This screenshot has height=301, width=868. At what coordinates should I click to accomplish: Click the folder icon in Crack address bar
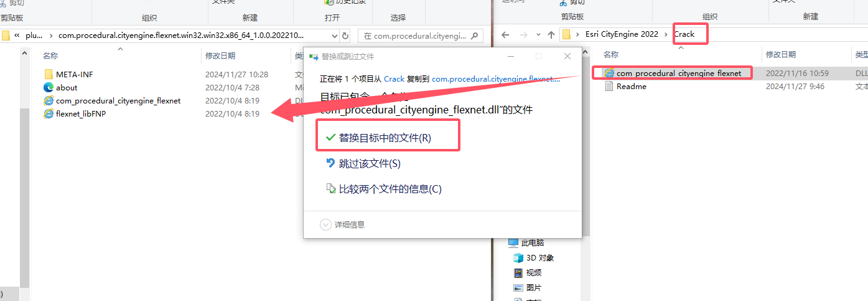click(566, 34)
